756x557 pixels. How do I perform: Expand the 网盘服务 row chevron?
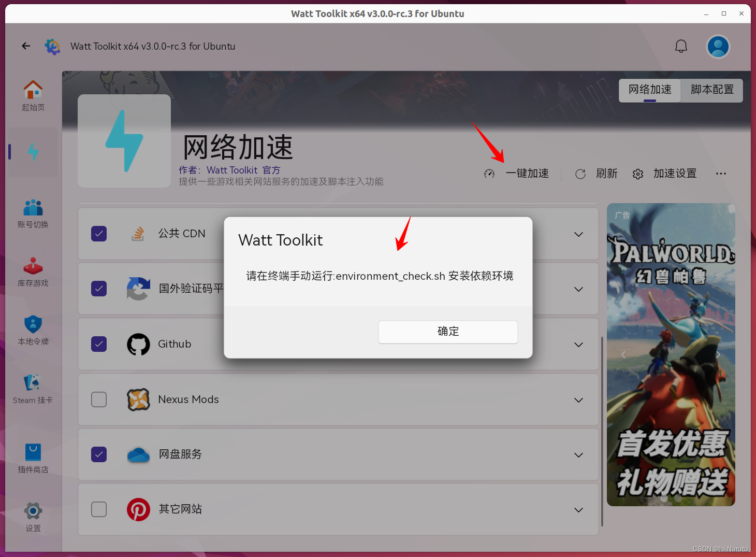click(x=579, y=455)
